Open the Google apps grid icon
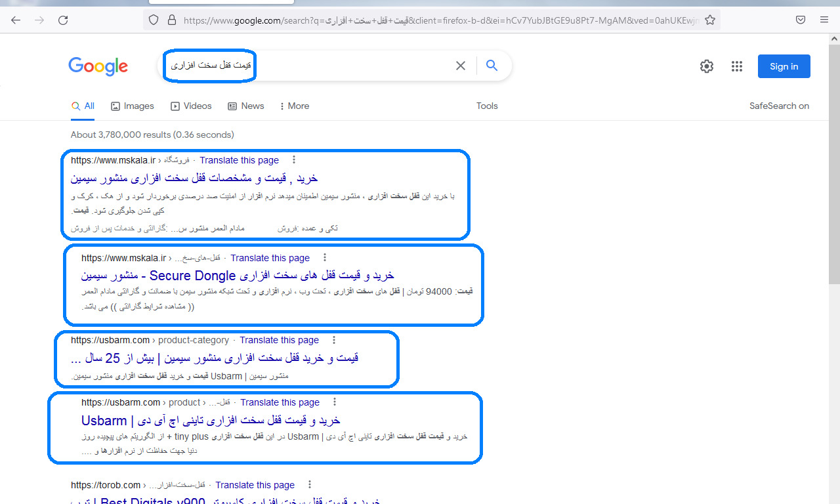Screen dimensions: 840x504 (x=737, y=66)
